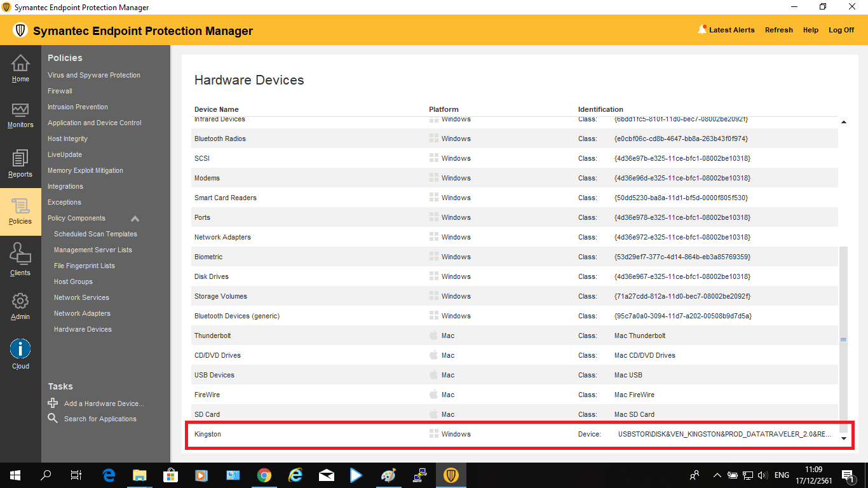Show hidden system tray icons
868x488 pixels.
pyautogui.click(x=717, y=475)
